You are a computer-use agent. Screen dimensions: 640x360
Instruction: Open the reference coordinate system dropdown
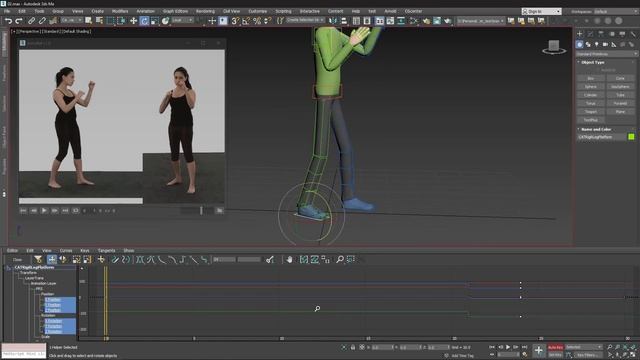pyautogui.click(x=182, y=20)
